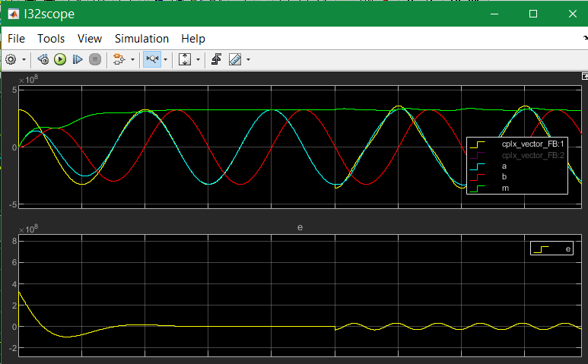Click the cyan line swatch for signal a
Image resolution: width=588 pixels, height=364 pixels.
tap(478, 166)
